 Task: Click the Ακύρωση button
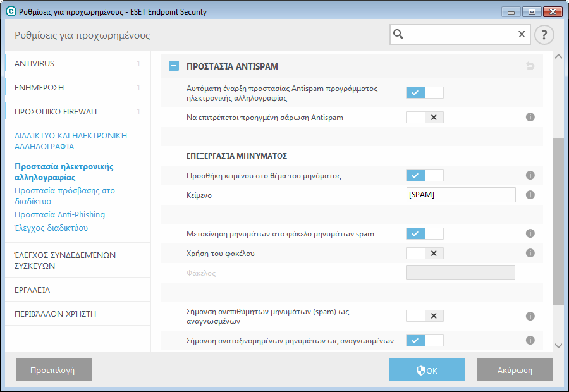pos(515,370)
